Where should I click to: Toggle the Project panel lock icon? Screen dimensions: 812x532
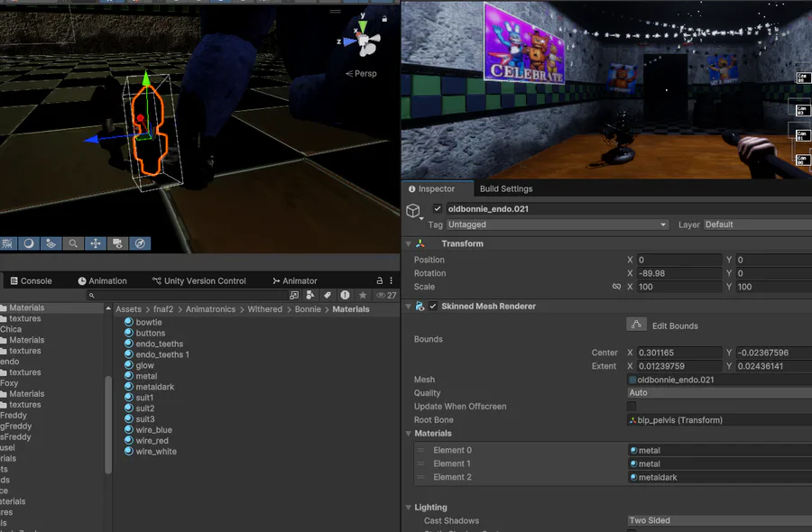pyautogui.click(x=380, y=280)
